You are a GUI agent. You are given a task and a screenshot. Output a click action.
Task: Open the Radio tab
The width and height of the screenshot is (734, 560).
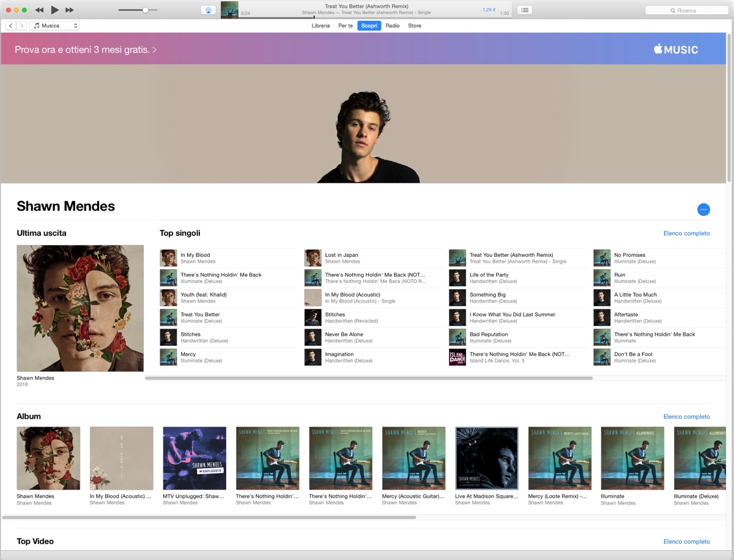pyautogui.click(x=392, y=26)
